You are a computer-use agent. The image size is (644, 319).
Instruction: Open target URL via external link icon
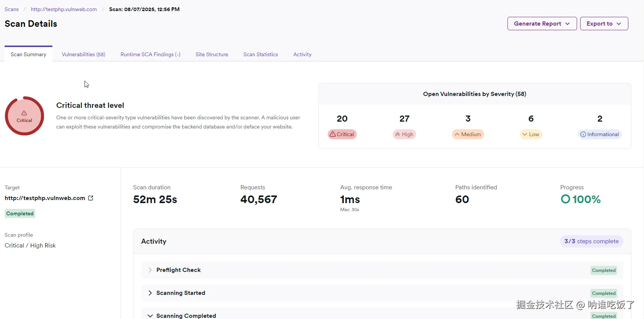pyautogui.click(x=91, y=198)
